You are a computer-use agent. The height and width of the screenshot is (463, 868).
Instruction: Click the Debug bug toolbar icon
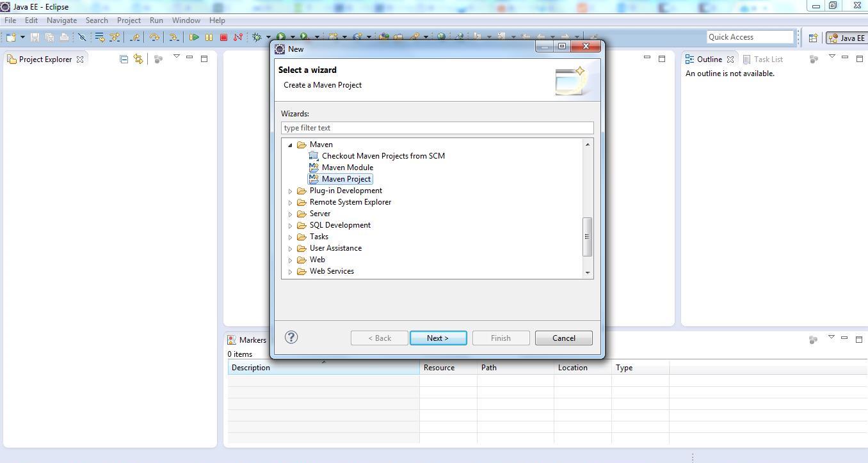click(x=257, y=37)
